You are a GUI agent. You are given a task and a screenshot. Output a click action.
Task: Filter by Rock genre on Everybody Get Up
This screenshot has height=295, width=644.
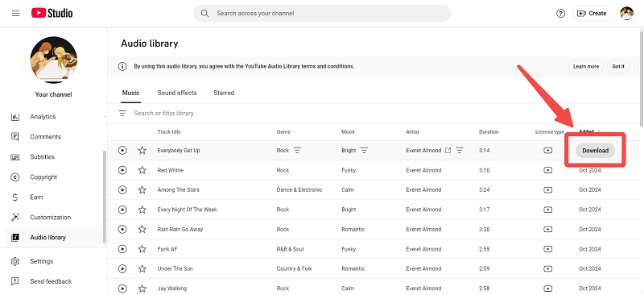[297, 151]
